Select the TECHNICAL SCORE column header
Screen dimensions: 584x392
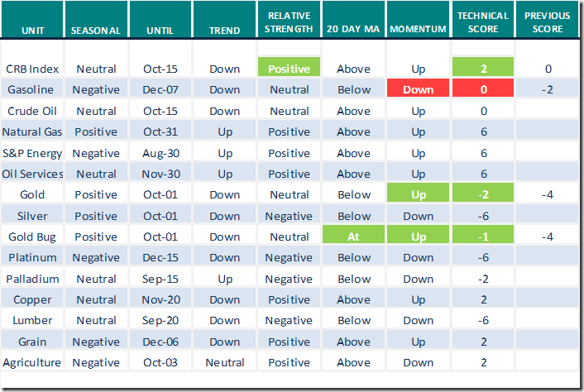pyautogui.click(x=483, y=23)
